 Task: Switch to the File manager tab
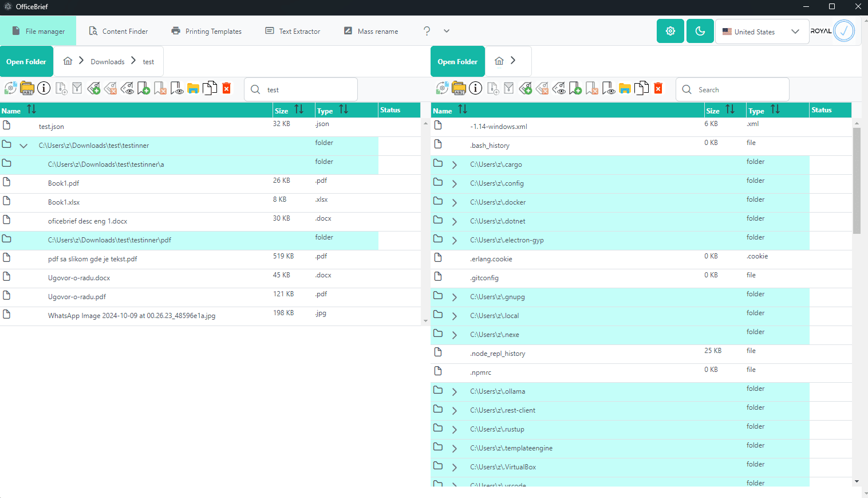(38, 31)
